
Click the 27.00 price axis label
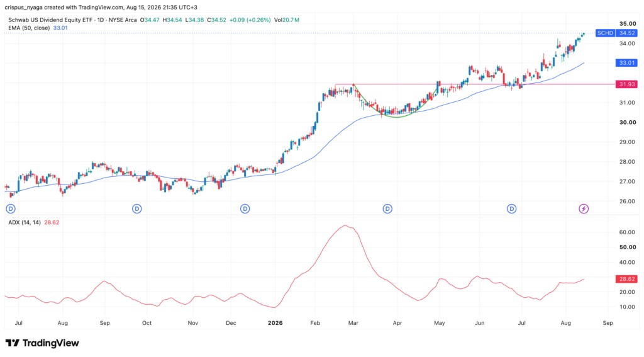point(628,181)
